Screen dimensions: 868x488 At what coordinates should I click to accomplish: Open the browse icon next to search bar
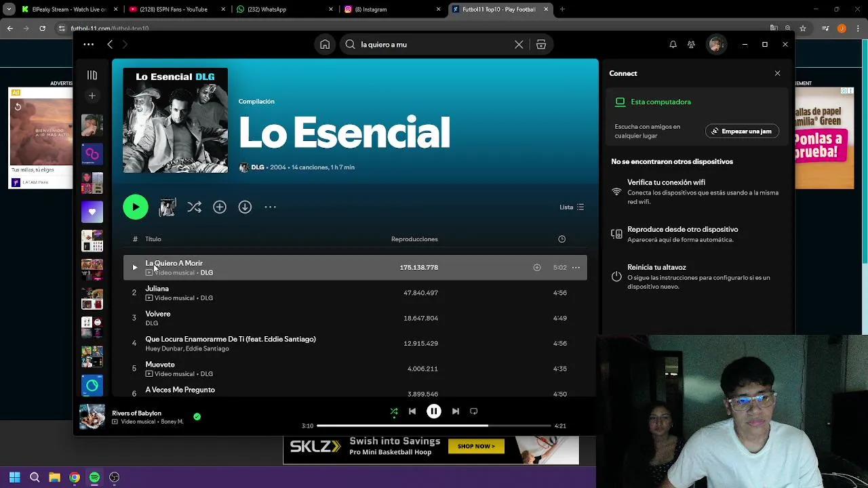pyautogui.click(x=541, y=44)
